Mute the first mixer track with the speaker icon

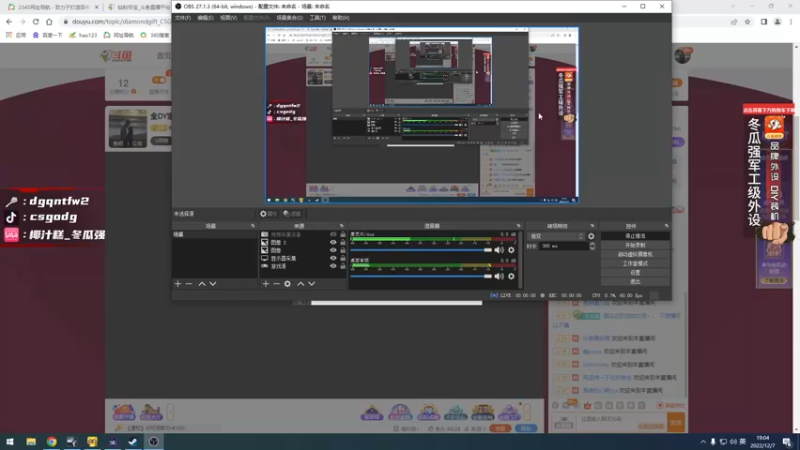click(499, 250)
